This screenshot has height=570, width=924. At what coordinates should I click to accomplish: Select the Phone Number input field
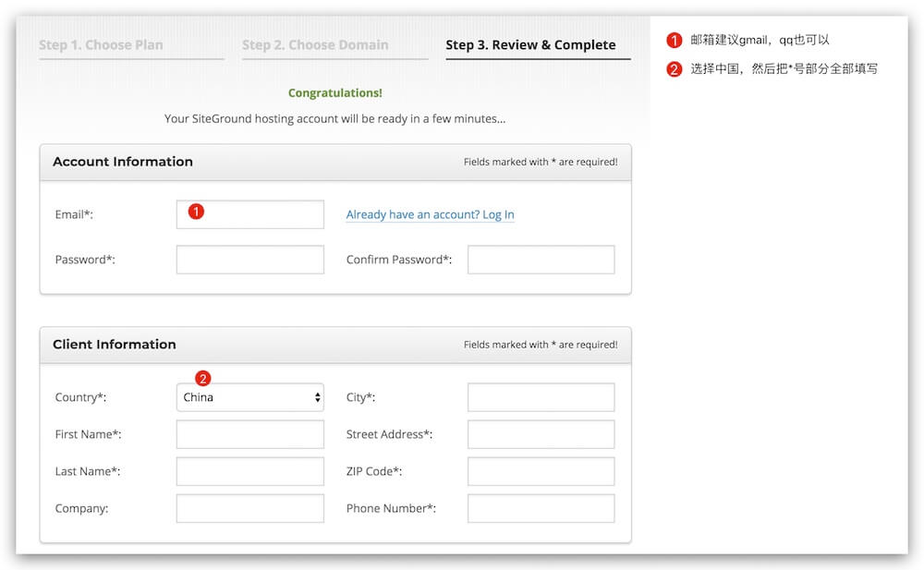[x=541, y=508]
